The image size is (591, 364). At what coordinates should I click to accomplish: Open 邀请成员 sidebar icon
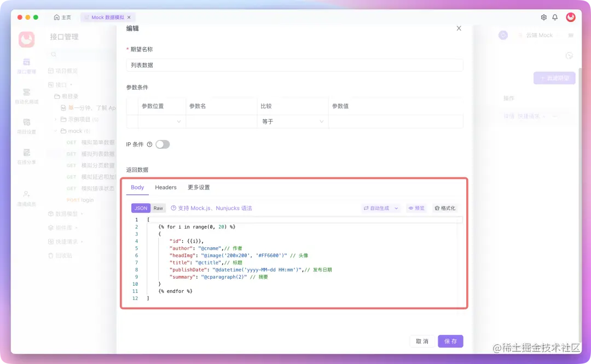click(26, 198)
